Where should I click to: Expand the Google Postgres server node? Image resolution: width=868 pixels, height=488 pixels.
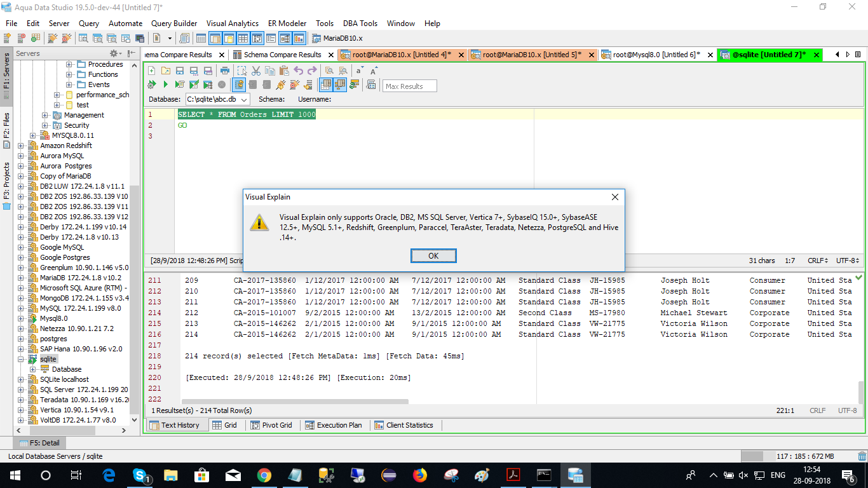click(x=20, y=257)
